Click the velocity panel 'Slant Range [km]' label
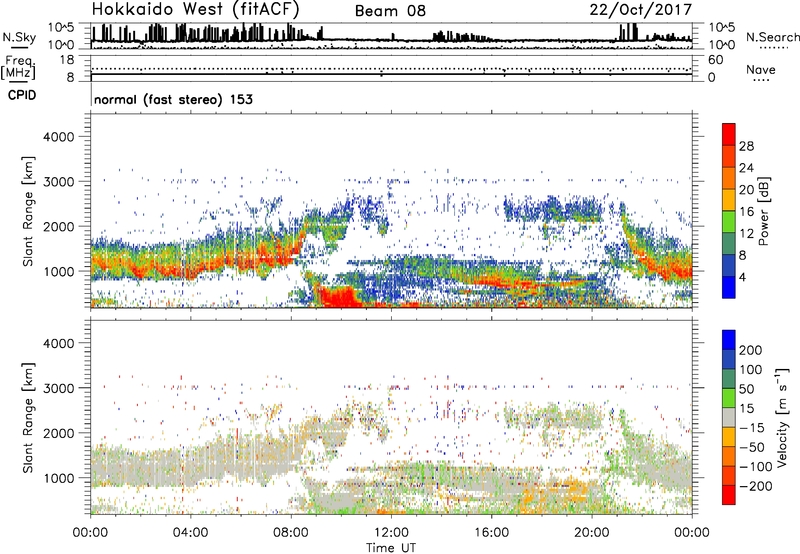Screen dimensions: 800x554 pos(28,418)
